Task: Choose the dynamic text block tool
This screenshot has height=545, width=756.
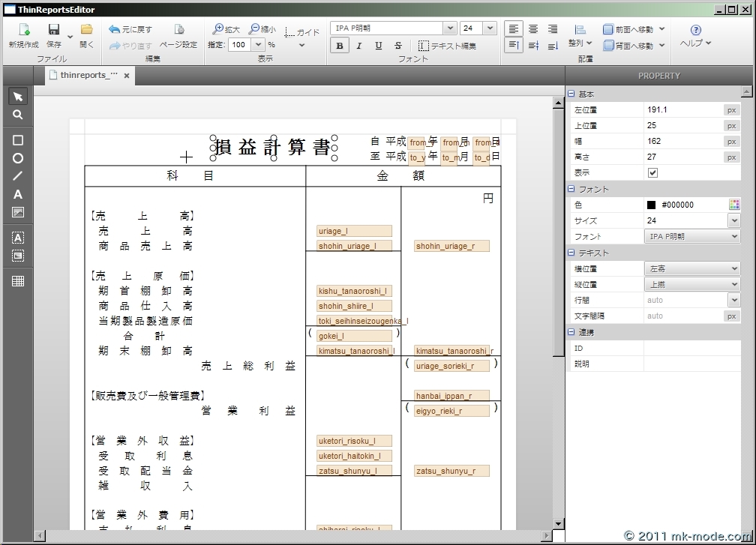Action: point(18,238)
